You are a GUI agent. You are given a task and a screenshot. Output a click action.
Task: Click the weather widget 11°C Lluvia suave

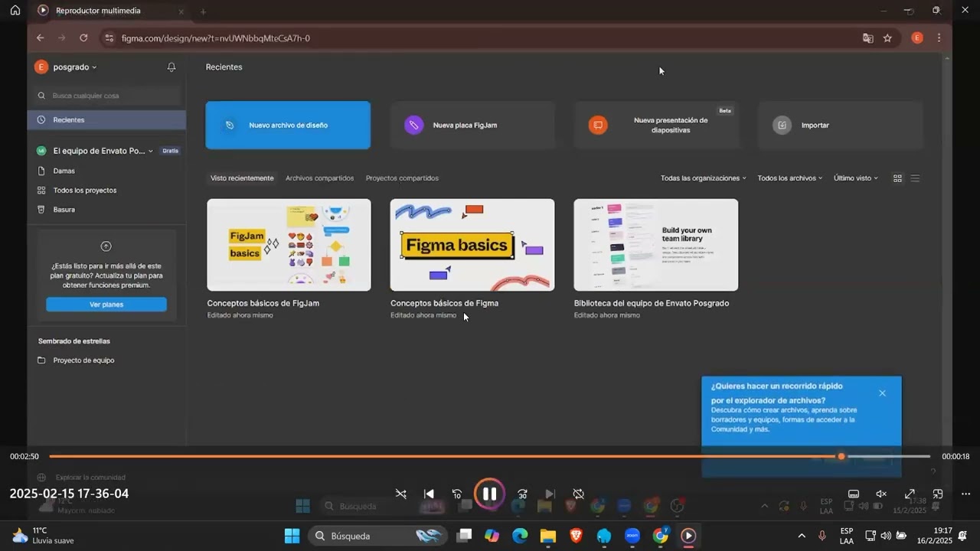pos(44,536)
